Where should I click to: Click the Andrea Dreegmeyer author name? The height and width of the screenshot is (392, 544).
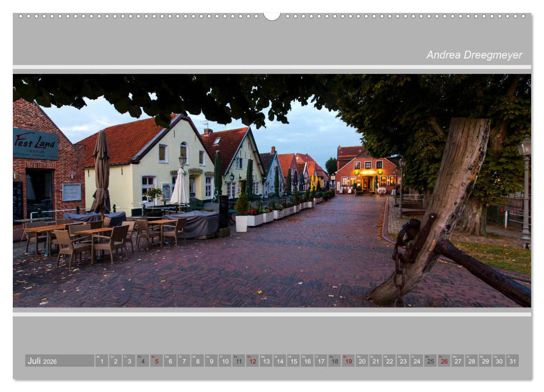pos(474,54)
